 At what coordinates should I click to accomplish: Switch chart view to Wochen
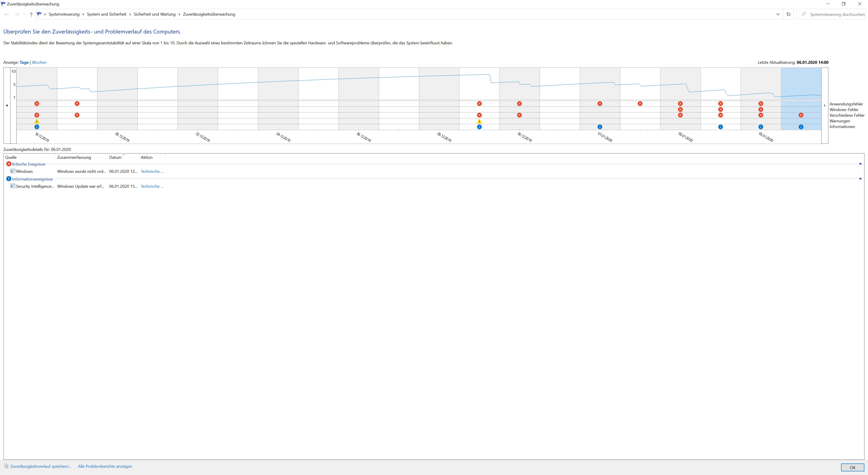(x=39, y=62)
